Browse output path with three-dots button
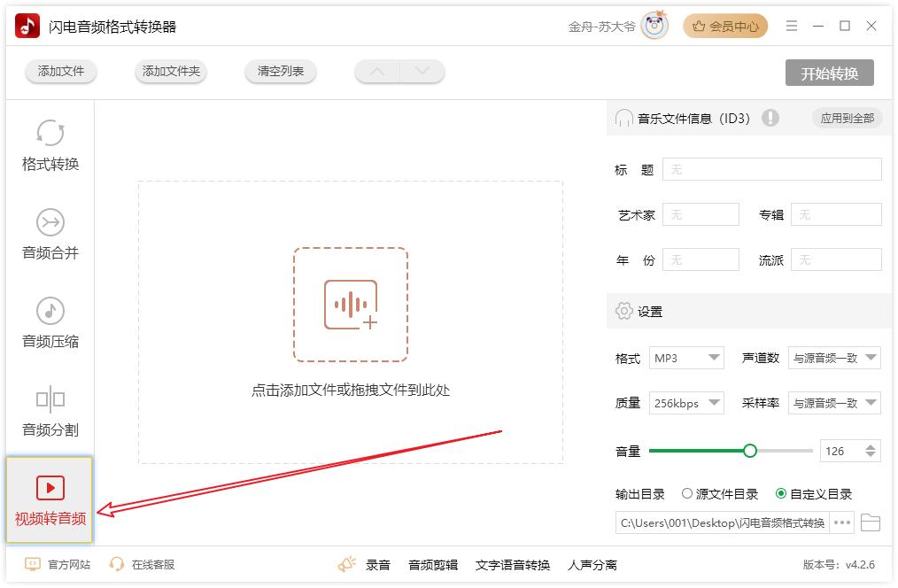Viewport: 898px width, 588px height. pos(842,522)
